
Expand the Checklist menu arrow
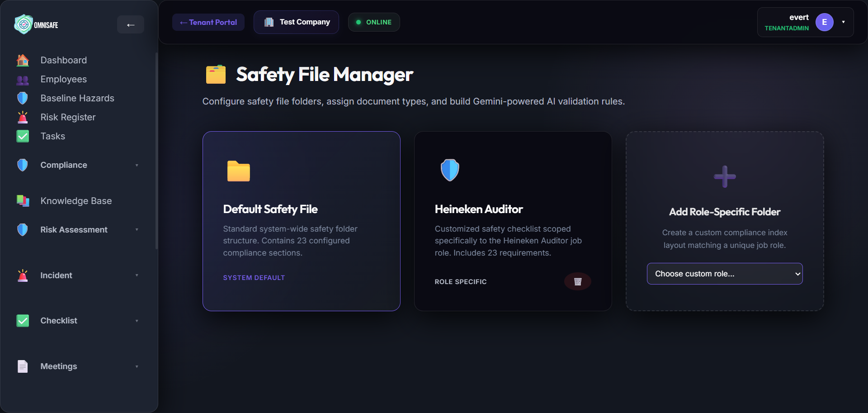tap(137, 321)
